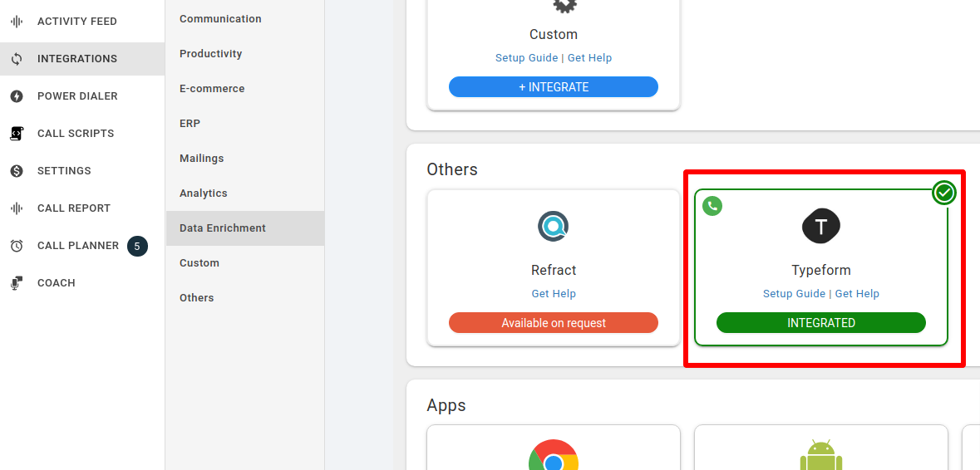
Task: Open Get Help link for Typeform
Action: tap(857, 294)
